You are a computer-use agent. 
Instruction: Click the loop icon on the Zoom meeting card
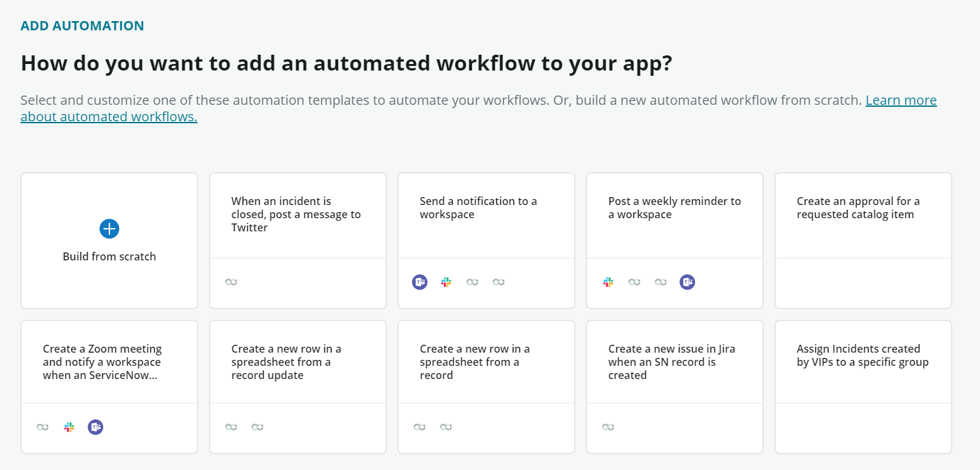pyautogui.click(x=41, y=426)
